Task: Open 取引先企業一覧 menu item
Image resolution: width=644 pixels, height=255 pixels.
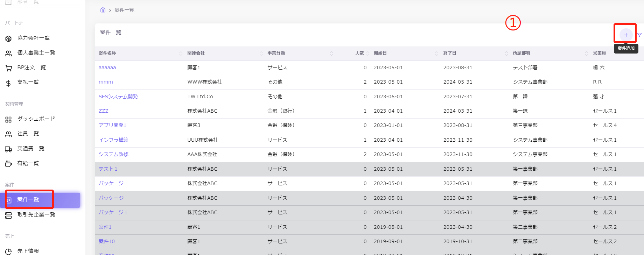Action: (x=36, y=215)
